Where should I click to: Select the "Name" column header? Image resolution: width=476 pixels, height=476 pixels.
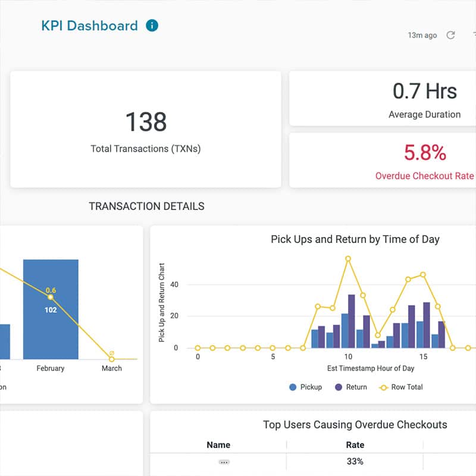(x=218, y=444)
